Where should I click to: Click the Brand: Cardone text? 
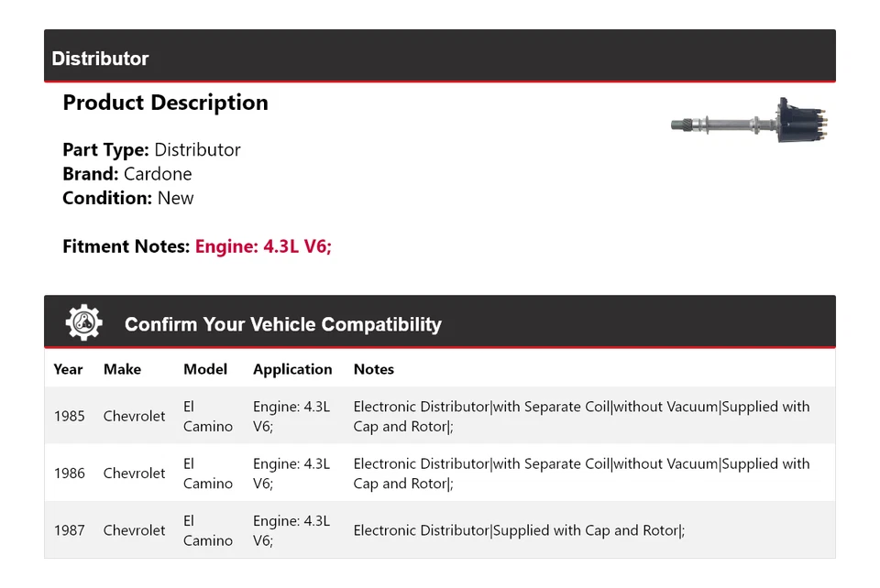tap(127, 174)
